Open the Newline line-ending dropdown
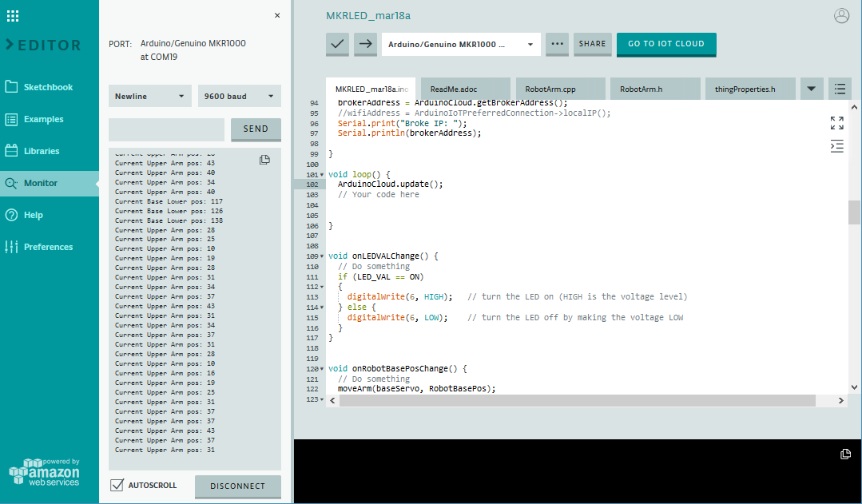This screenshot has height=504, width=862. point(150,96)
